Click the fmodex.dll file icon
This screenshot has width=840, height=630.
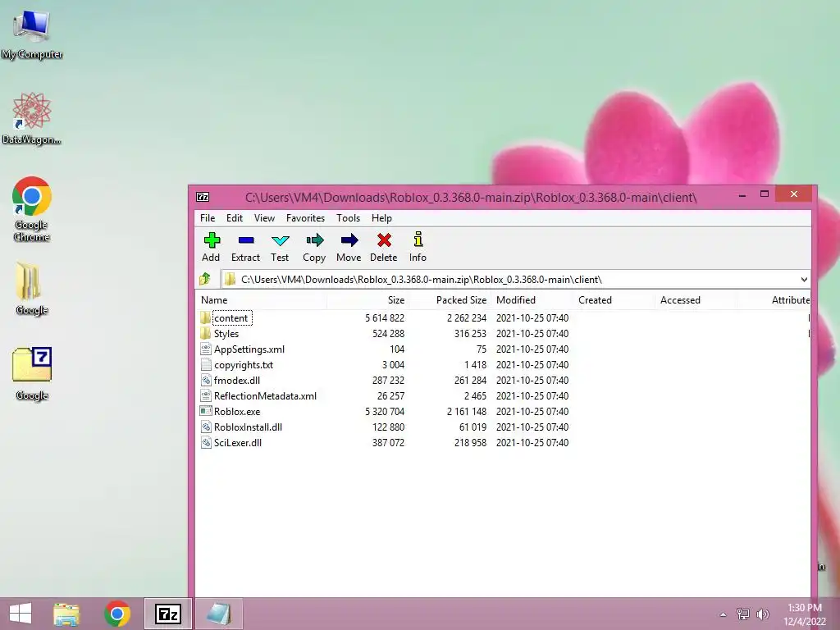click(205, 380)
